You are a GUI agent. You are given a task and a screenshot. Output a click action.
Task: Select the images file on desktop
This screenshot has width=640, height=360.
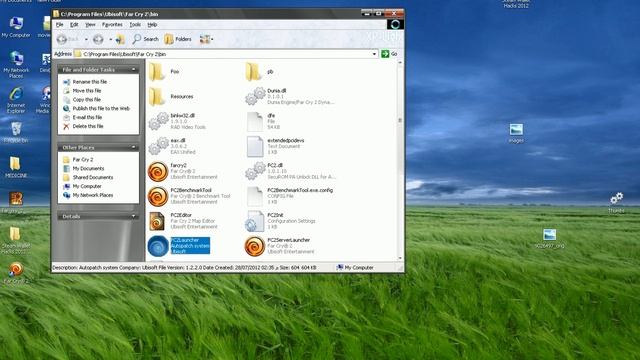pyautogui.click(x=516, y=133)
